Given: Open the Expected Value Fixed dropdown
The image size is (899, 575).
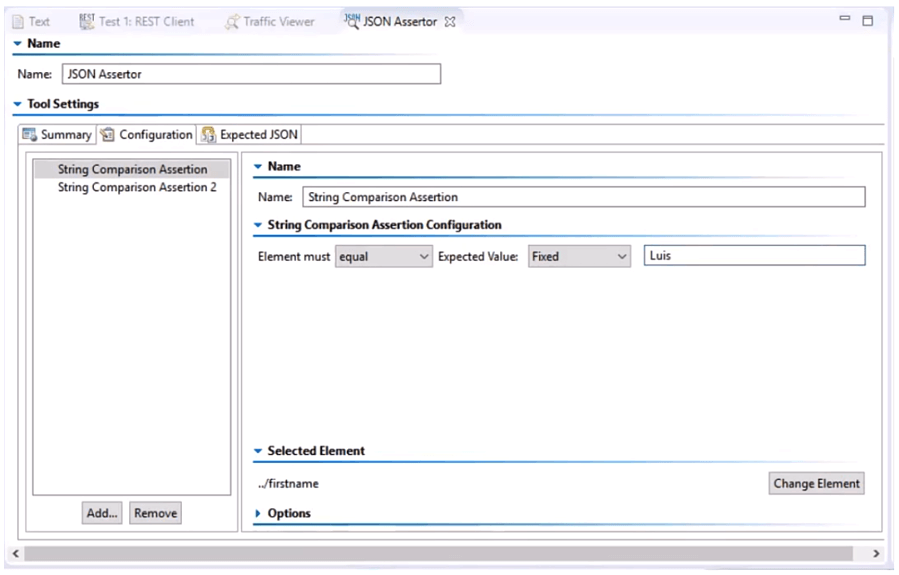Looking at the screenshot, I should click(x=579, y=256).
